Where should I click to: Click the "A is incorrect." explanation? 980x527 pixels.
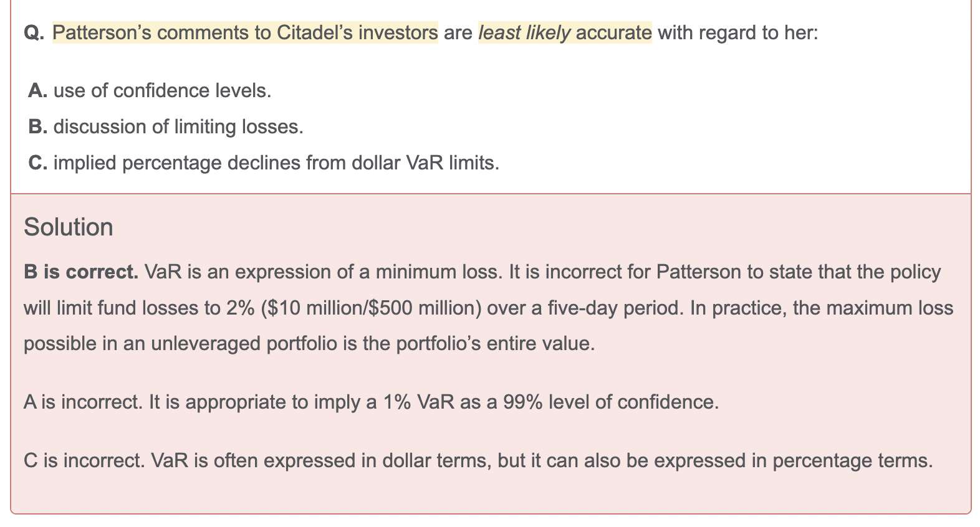(83, 402)
